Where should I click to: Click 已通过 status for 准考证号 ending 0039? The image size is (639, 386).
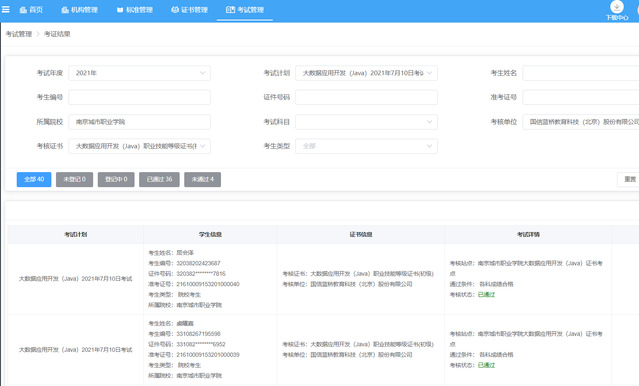point(486,365)
